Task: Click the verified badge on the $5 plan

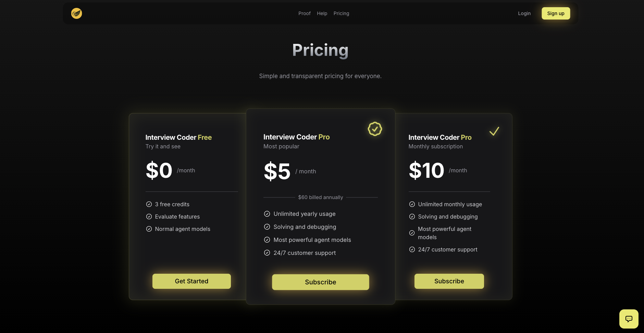Action: point(375,129)
